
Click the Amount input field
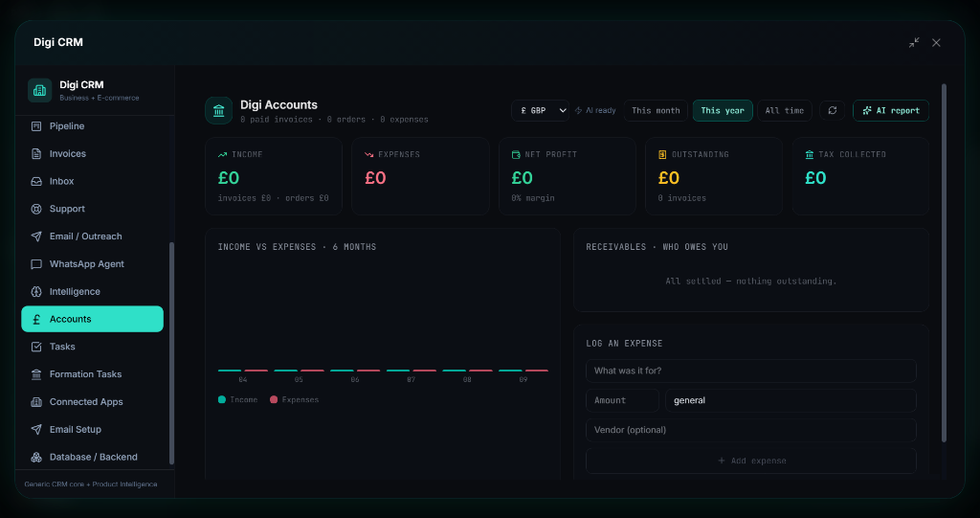pos(622,400)
